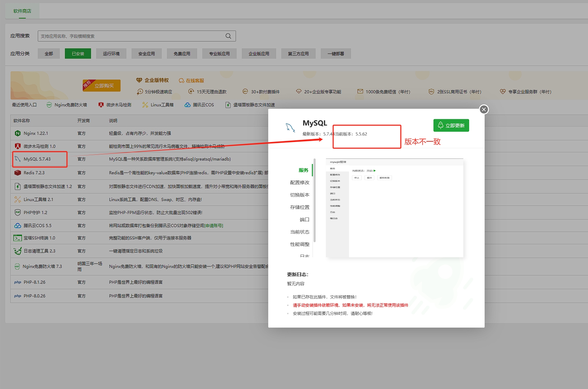Click the 在线客服 link
Image resolution: width=588 pixels, height=389 pixels.
pos(195,81)
